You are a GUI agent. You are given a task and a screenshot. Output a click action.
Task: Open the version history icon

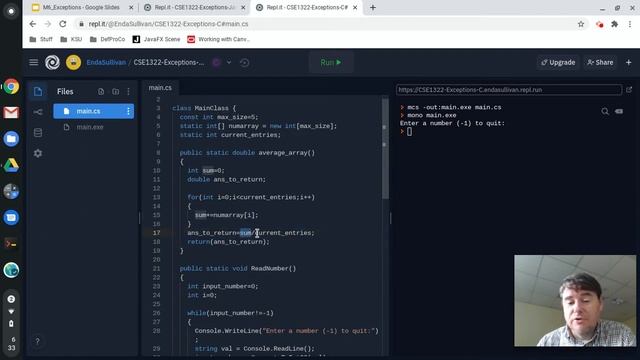point(244,62)
